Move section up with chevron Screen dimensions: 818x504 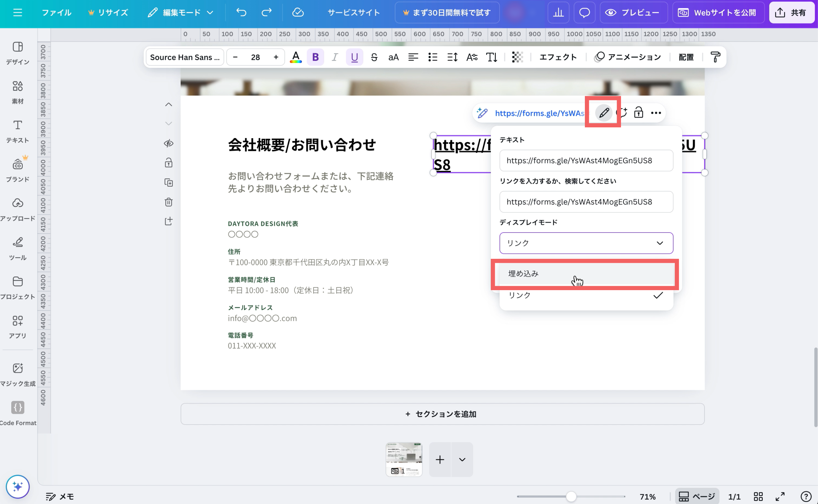click(x=168, y=105)
